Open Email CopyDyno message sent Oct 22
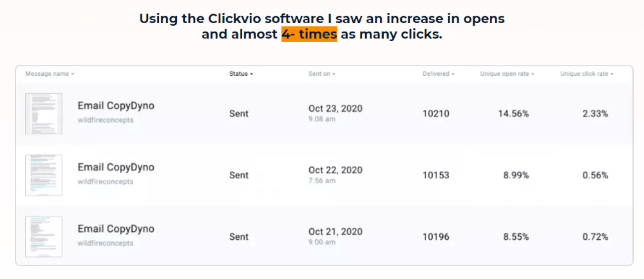The height and width of the screenshot is (279, 644). [116, 167]
